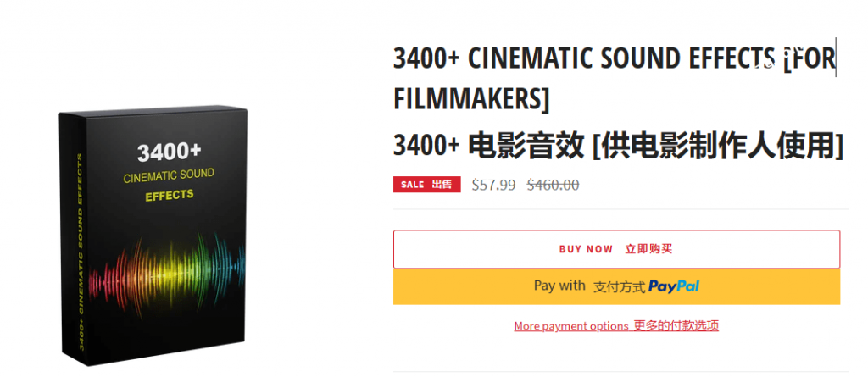Click CINEMATIC SOUND yellow text on box cover
Image resolution: width=868 pixels, height=377 pixels.
(169, 175)
